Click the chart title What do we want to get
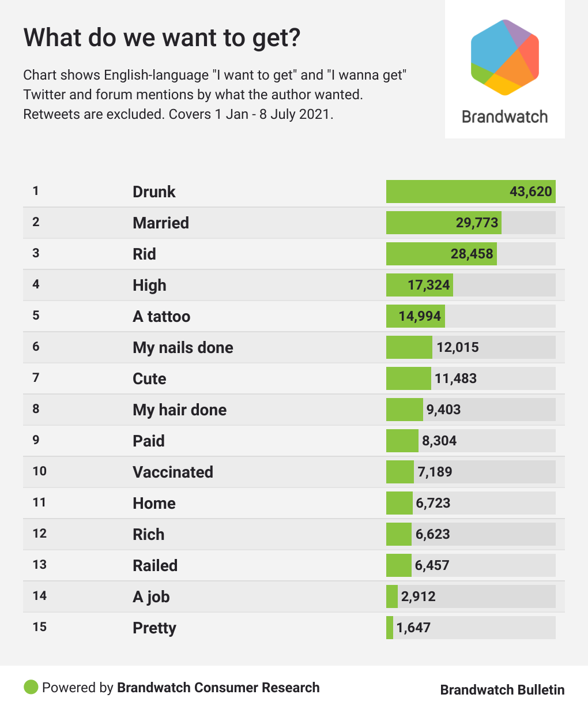588x713 pixels. 162,38
